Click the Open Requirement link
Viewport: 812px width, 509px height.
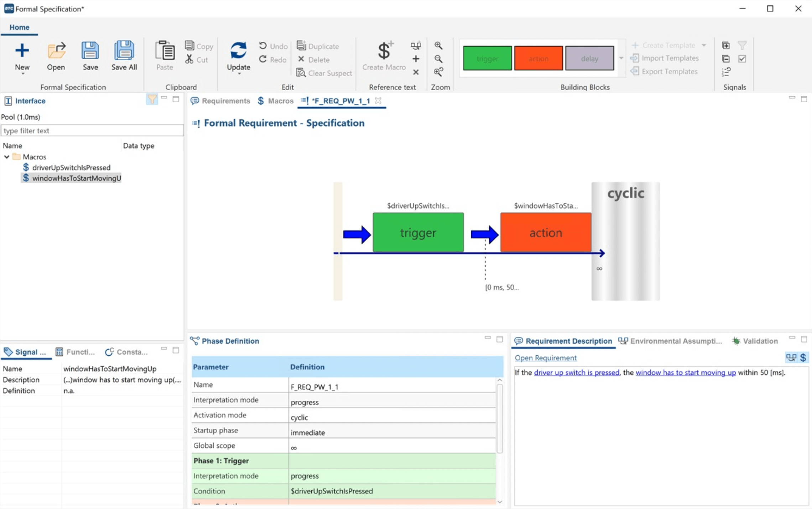pos(545,358)
